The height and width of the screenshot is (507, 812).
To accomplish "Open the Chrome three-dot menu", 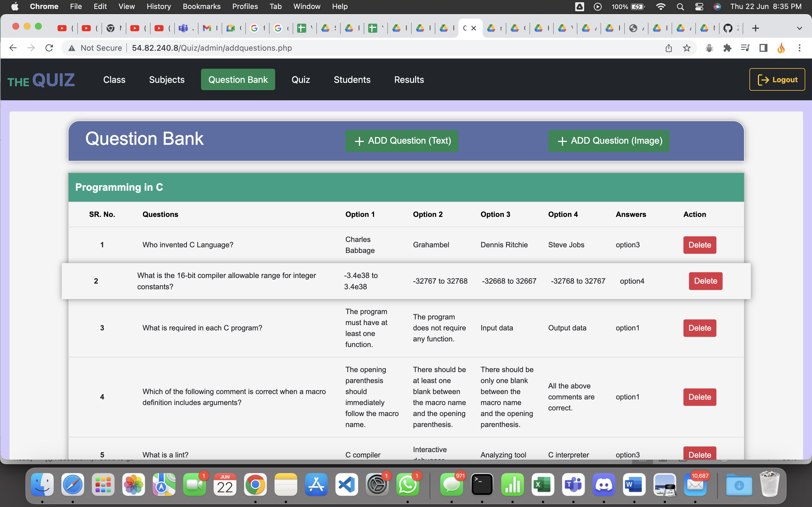I will coord(799,48).
